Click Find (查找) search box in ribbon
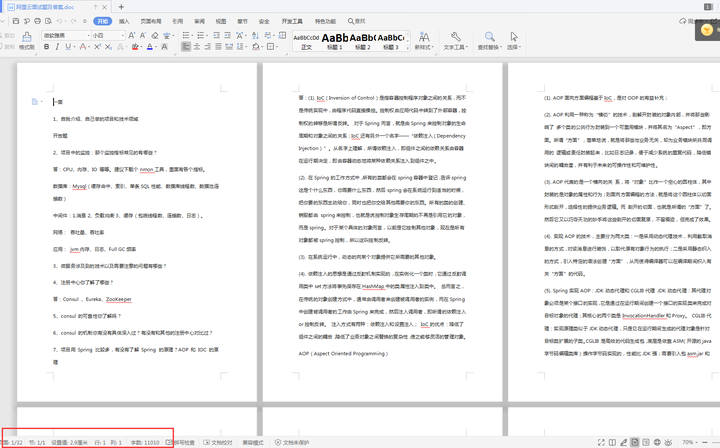This screenshot has width=720, height=448. [356, 21]
